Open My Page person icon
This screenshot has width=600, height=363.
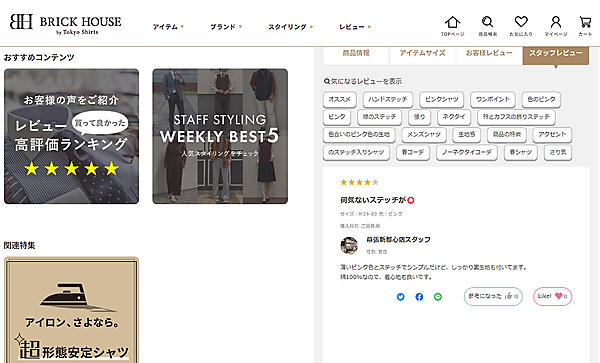pos(556,26)
